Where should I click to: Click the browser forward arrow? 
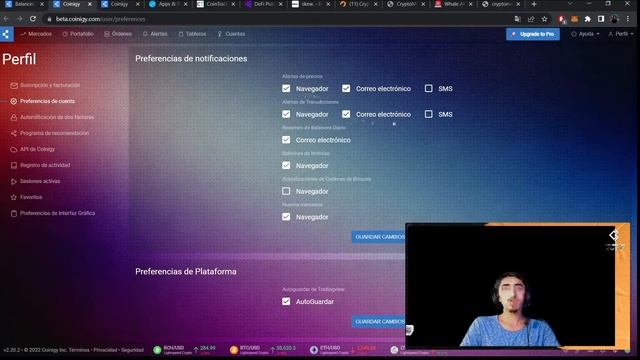19,19
